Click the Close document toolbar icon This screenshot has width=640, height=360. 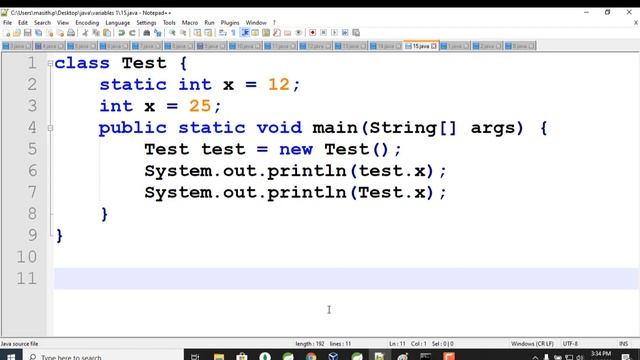[x=49, y=33]
